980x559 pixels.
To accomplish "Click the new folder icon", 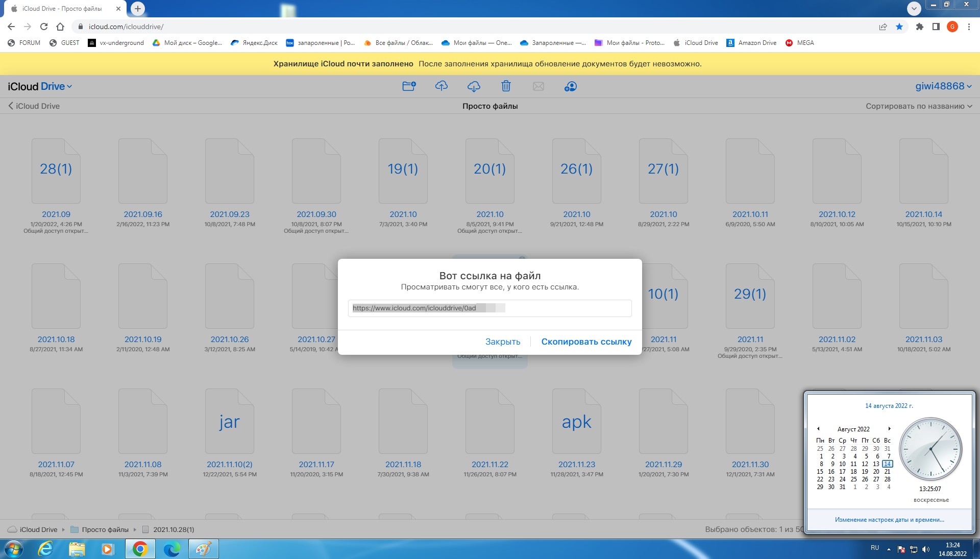I will point(409,86).
